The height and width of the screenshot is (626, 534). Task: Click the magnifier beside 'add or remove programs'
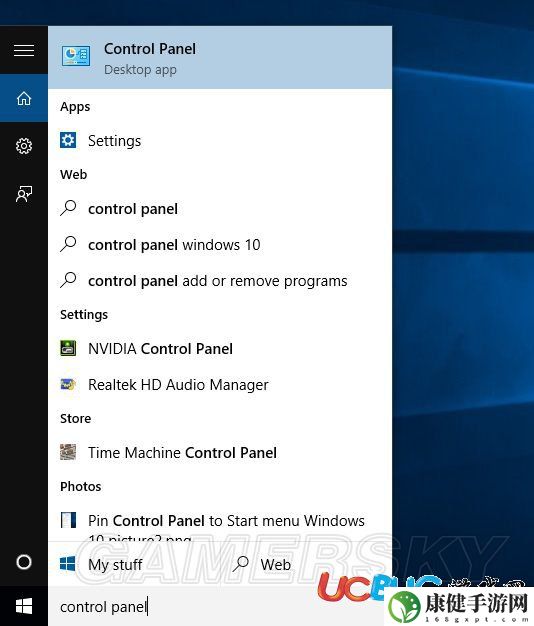click(x=68, y=280)
